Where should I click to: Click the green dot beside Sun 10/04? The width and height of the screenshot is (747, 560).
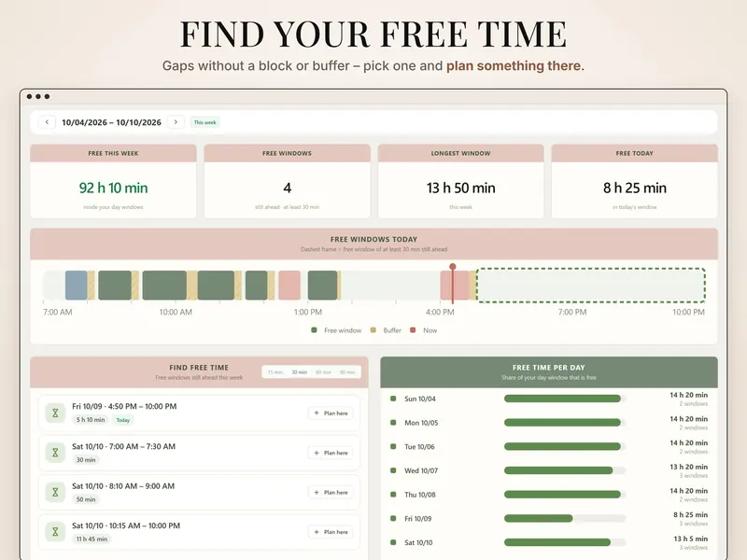click(393, 399)
